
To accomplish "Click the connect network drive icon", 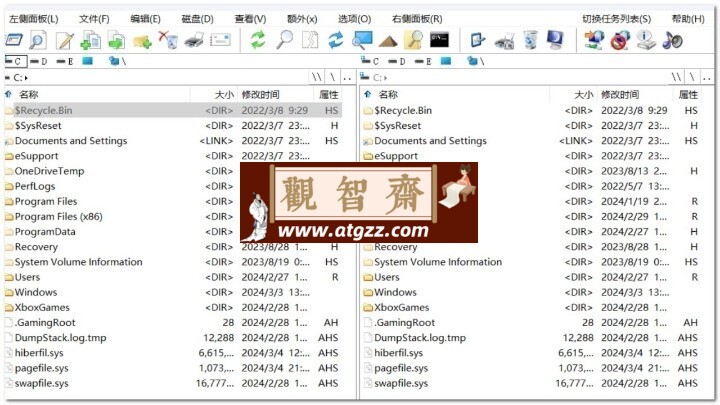I will click(594, 40).
